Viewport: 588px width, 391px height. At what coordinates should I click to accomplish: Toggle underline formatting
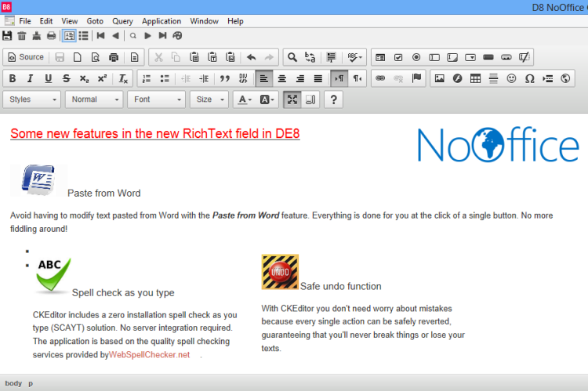(49, 78)
